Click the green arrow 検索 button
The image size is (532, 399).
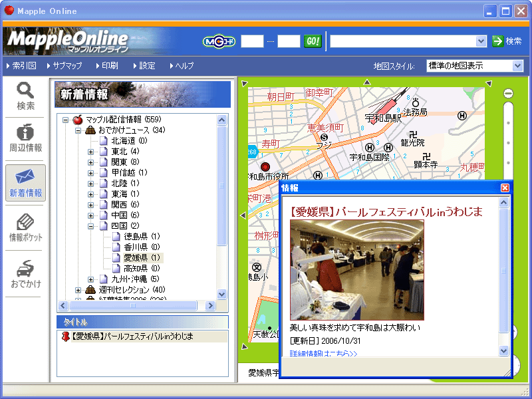click(x=507, y=41)
